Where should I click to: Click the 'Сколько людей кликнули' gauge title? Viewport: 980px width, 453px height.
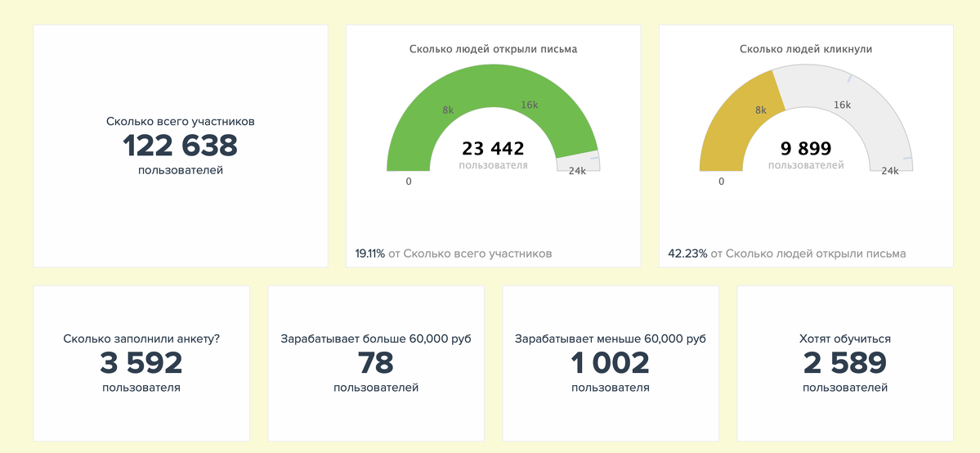click(x=806, y=49)
